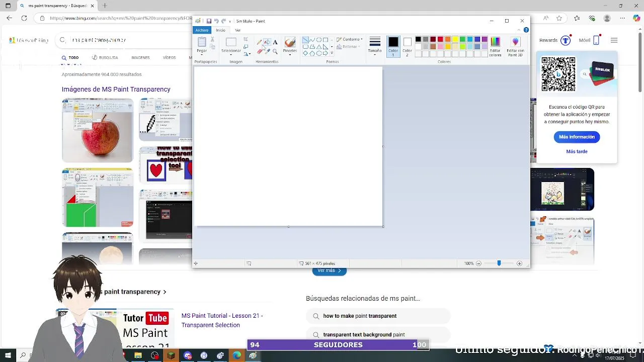644x362 pixels.
Task: Select the Fill with color bucket tool
Action: click(x=267, y=42)
